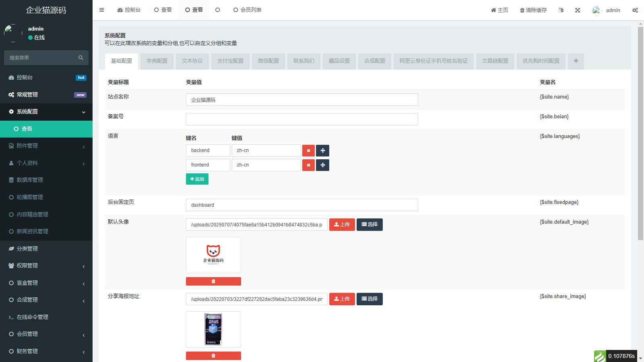Image resolution: width=644 pixels, height=362 pixels.
Task: Click the search icon in sidebar search box
Action: tap(80, 58)
